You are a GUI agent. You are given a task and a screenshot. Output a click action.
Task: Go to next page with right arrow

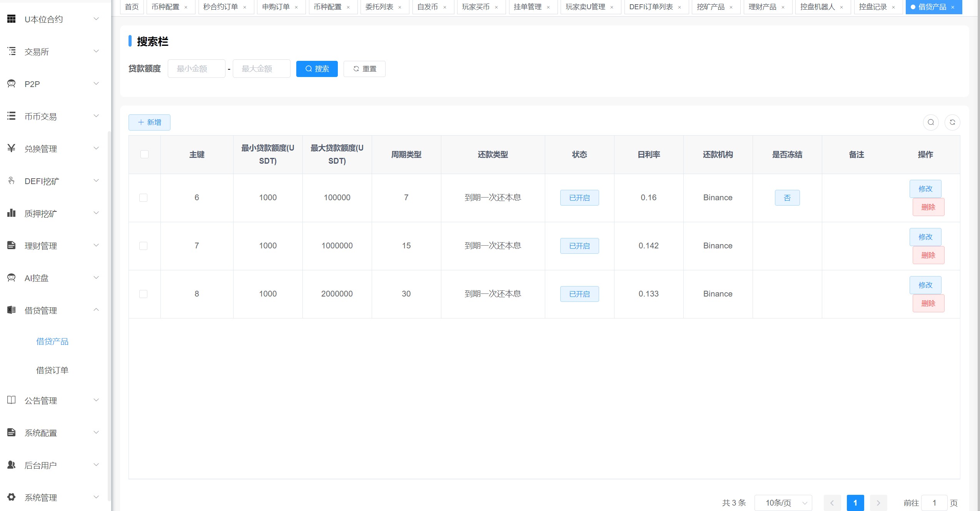coord(878,503)
